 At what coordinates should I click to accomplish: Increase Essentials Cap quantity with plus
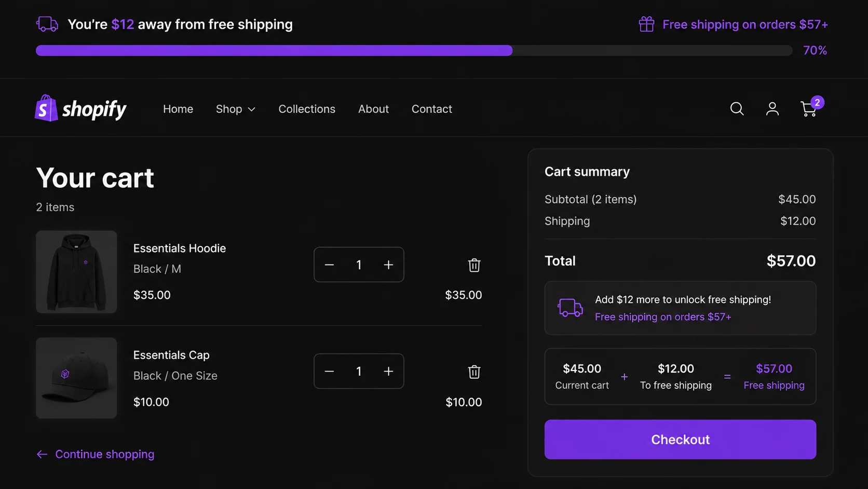[388, 372]
